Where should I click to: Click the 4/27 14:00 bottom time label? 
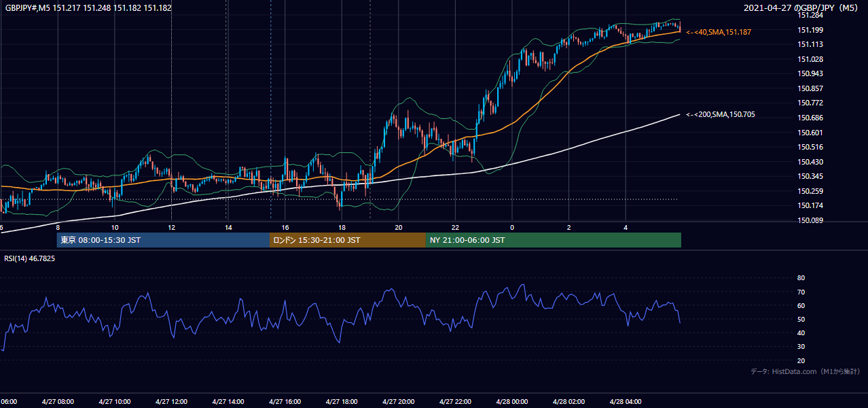pos(228,401)
